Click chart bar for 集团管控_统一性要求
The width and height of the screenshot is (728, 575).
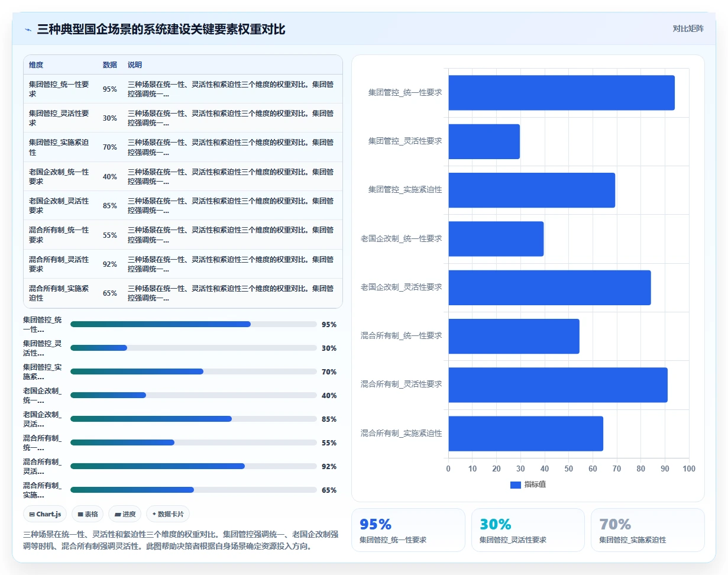[561, 93]
